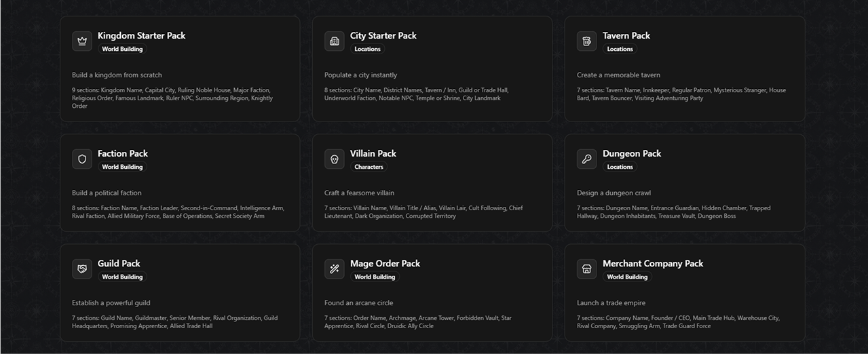Image resolution: width=868 pixels, height=354 pixels.
Task: Click the crown icon on Kingdom Starter Pack
Action: [82, 41]
